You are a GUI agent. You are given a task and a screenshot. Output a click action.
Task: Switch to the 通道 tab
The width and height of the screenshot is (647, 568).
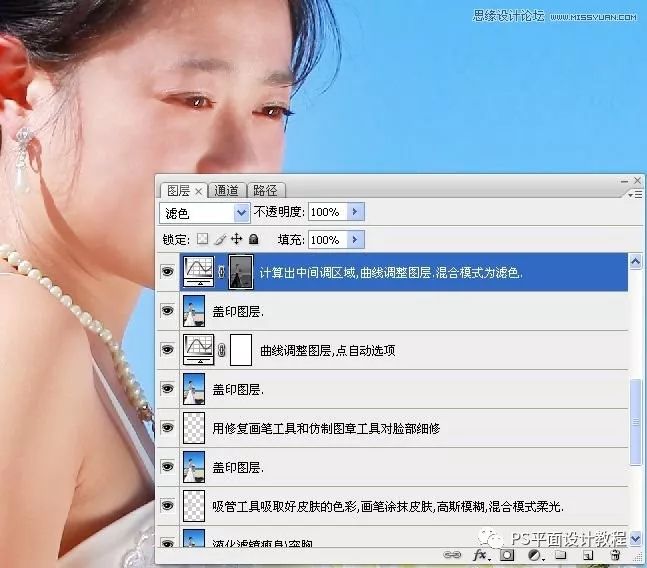point(226,191)
